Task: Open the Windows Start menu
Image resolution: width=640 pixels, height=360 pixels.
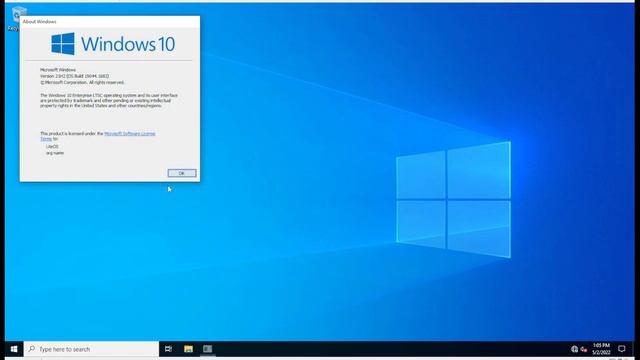Action: [14, 349]
